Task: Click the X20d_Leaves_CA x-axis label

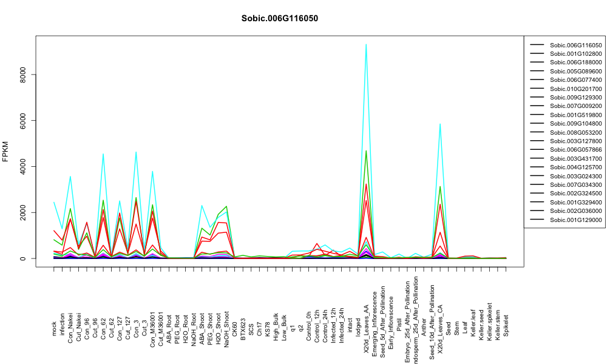Action: coord(440,318)
